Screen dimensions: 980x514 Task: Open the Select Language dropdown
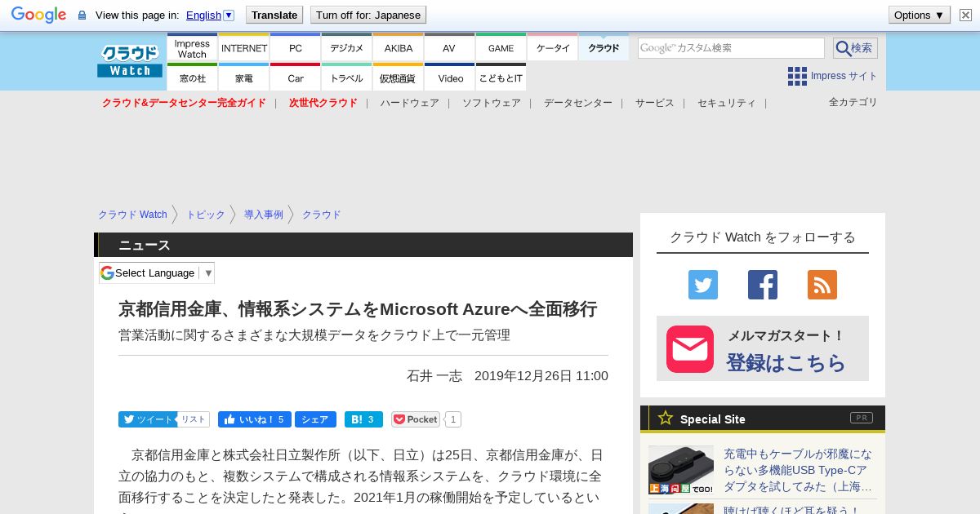coord(157,273)
